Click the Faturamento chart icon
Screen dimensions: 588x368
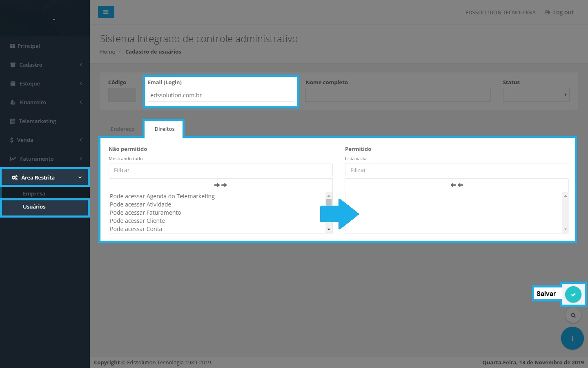13,159
